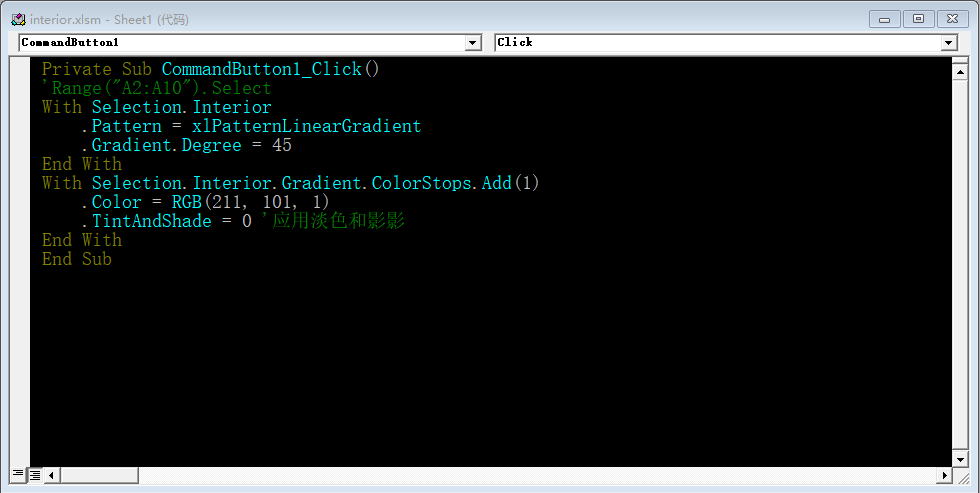Image resolution: width=980 pixels, height=493 pixels.
Task: Switch to Procedure View button
Action: pyautogui.click(x=18, y=474)
